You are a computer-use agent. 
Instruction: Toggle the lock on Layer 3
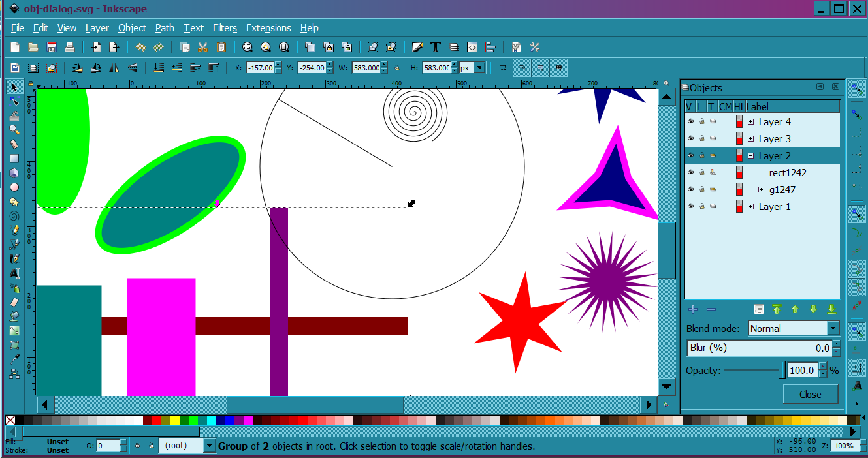coord(701,138)
